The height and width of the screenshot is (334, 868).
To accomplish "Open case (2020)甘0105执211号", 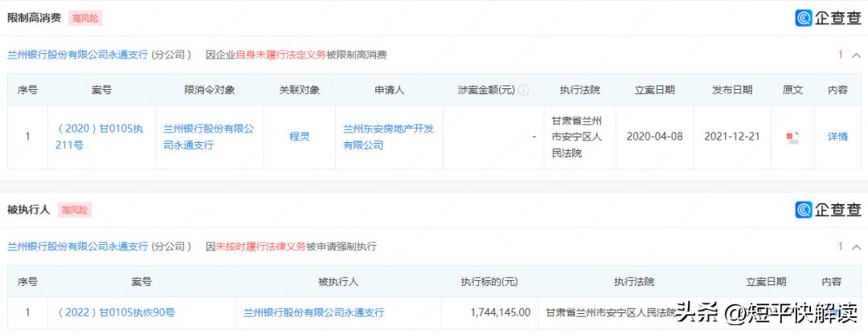I will (x=99, y=137).
